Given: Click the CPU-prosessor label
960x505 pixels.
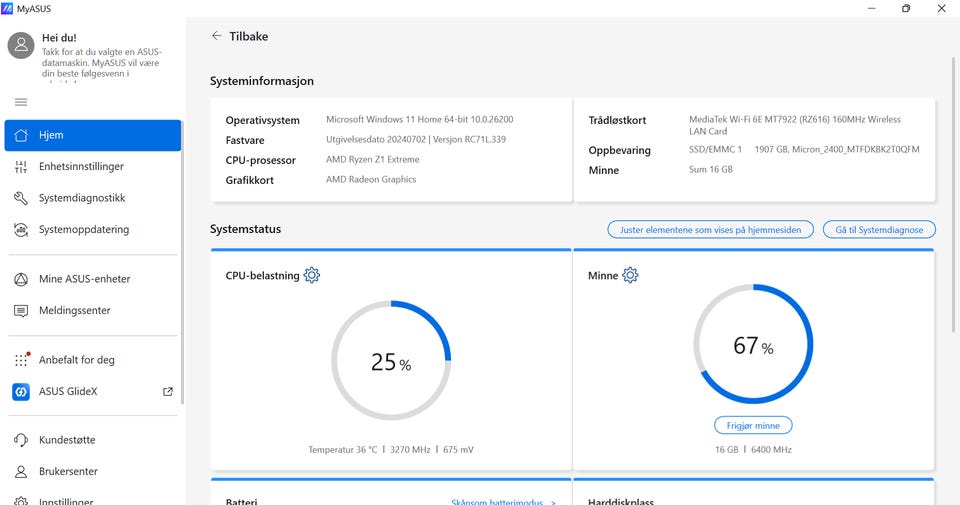Looking at the screenshot, I should click(x=261, y=160).
